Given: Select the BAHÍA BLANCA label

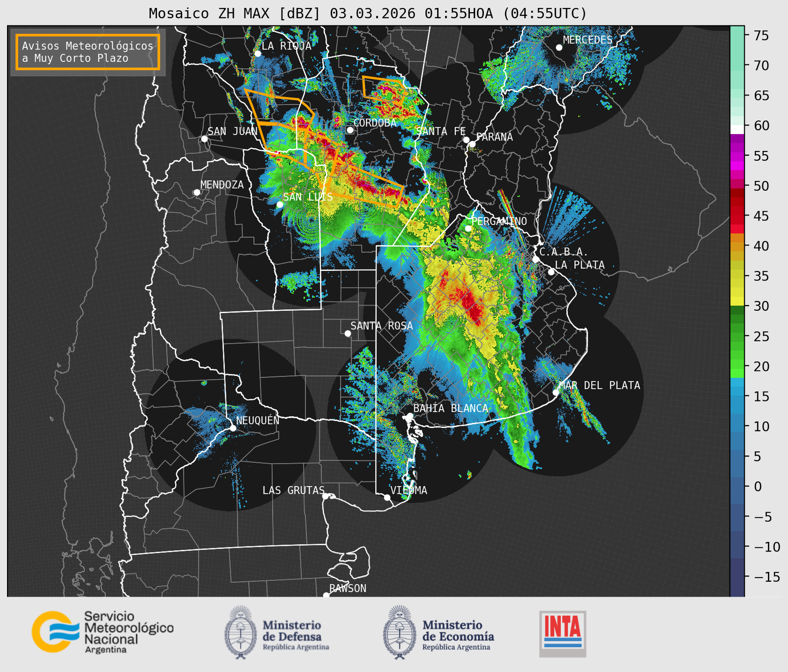Looking at the screenshot, I should pos(451,408).
